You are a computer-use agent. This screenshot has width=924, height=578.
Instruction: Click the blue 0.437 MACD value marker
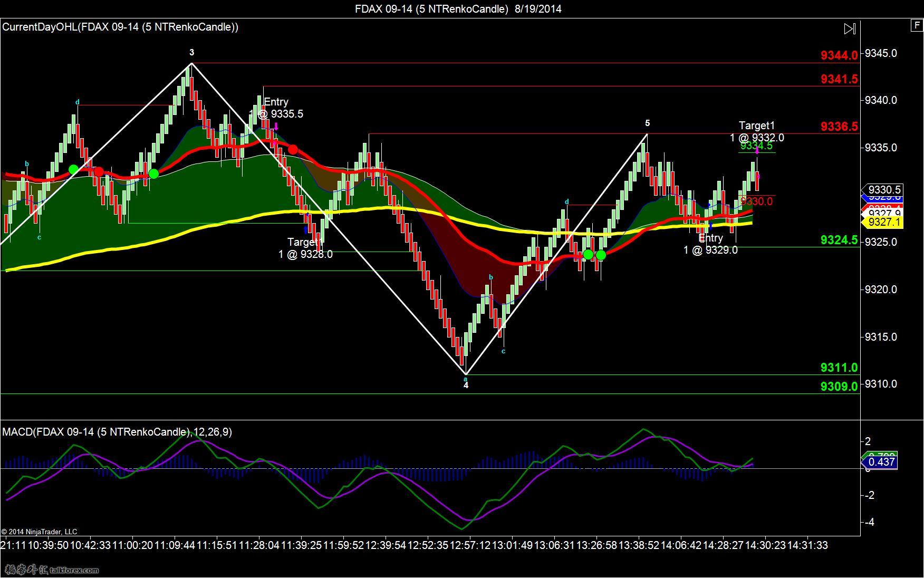pyautogui.click(x=879, y=462)
